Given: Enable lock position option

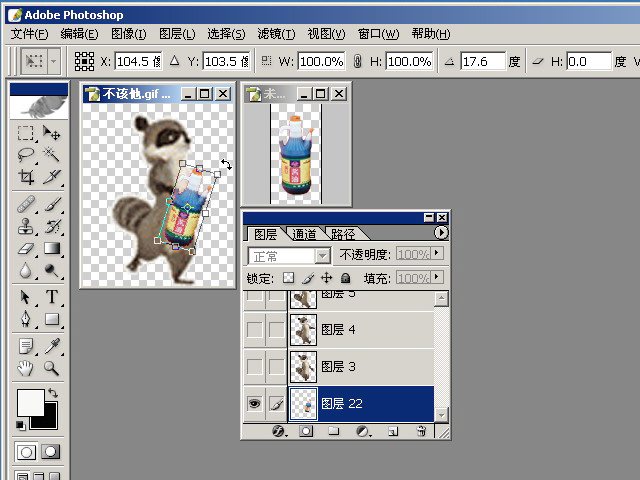Looking at the screenshot, I should [x=327, y=278].
